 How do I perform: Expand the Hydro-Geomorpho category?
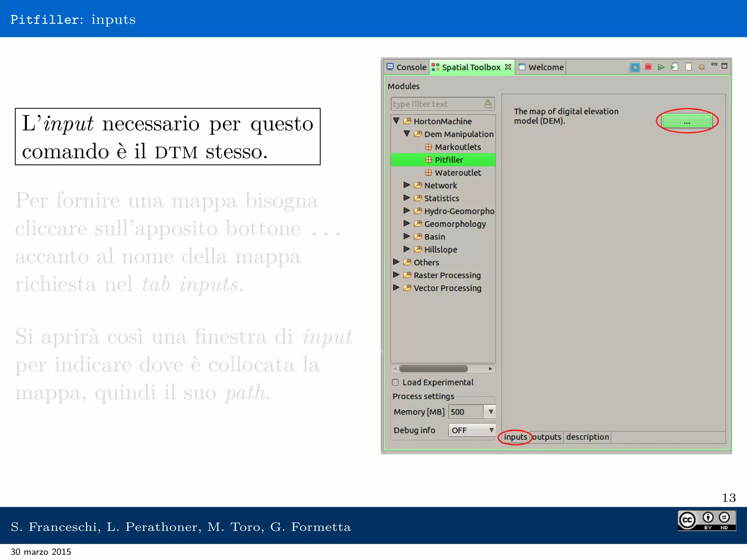pyautogui.click(x=407, y=210)
